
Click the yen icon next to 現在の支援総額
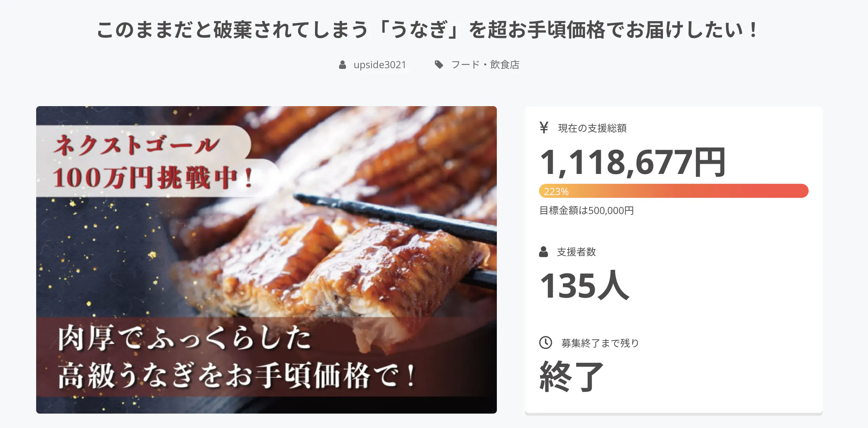click(544, 128)
